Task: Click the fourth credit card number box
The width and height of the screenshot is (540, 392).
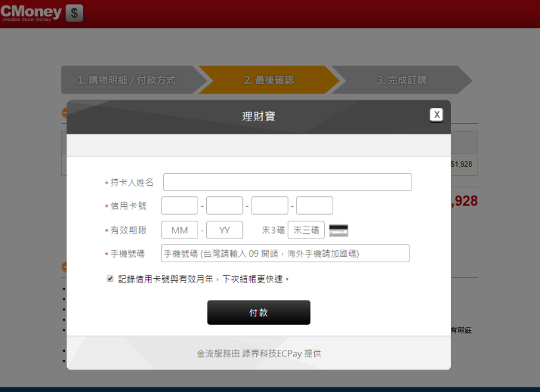Action: click(x=315, y=206)
